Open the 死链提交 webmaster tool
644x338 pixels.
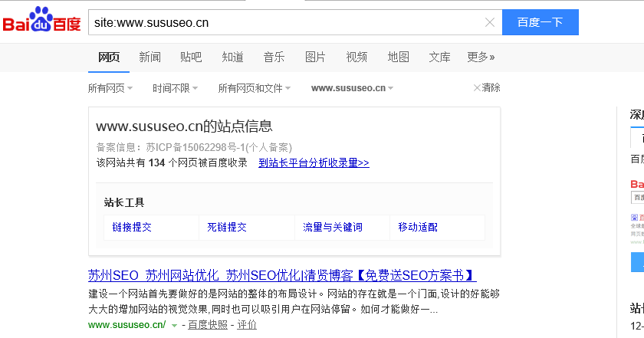tap(227, 227)
